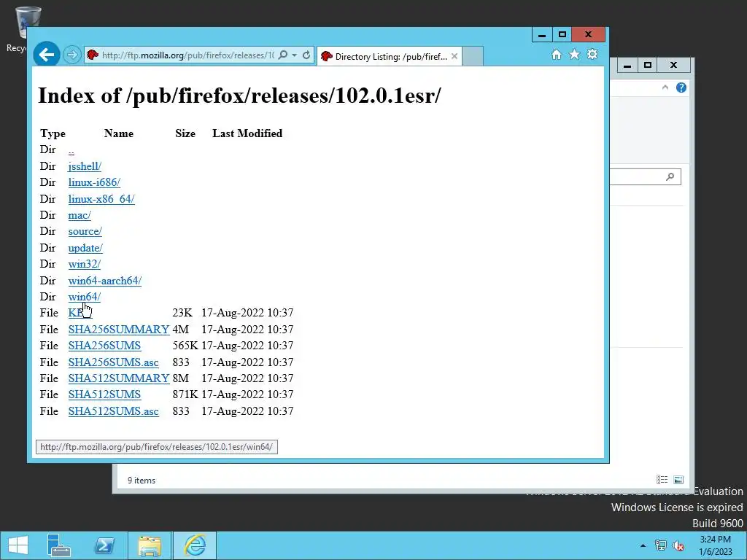Open the linux-i686/ directory link

tap(94, 182)
